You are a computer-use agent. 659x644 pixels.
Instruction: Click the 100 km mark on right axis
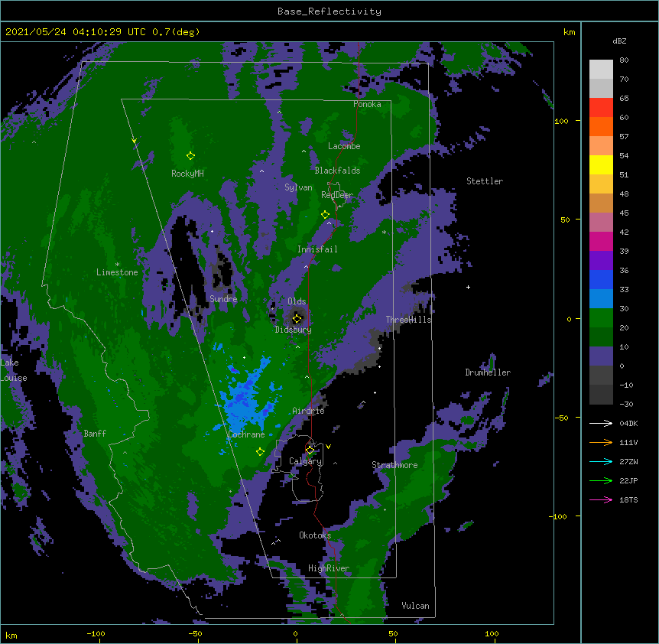[561, 121]
